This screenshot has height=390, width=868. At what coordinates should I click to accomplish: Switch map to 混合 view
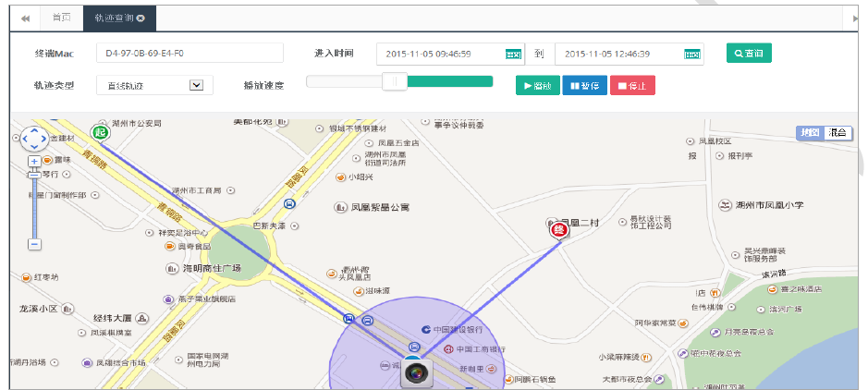coord(837,132)
